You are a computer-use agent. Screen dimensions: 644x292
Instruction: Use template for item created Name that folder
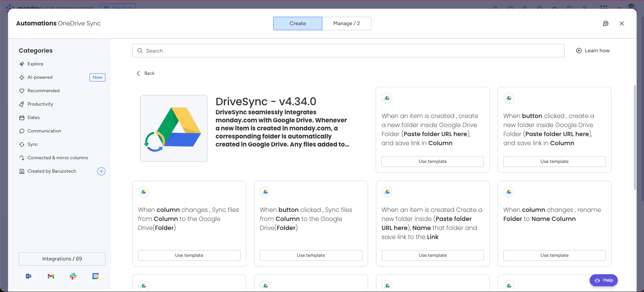point(432,255)
